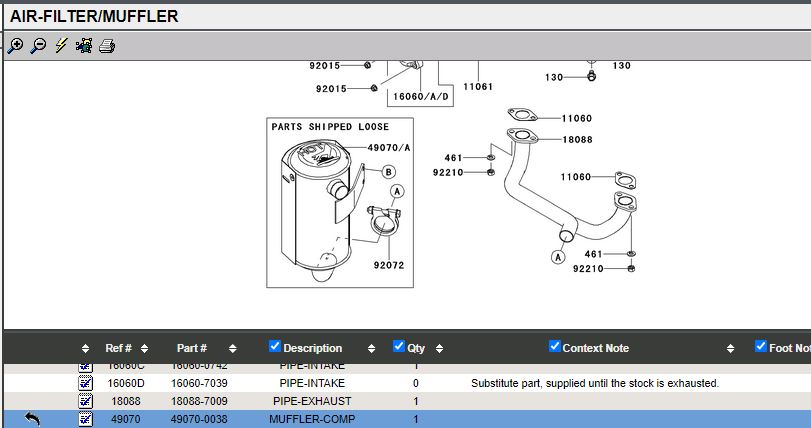Viewport: 811px width, 428px height.
Task: Click the zoom in magnifier icon
Action: point(15,46)
